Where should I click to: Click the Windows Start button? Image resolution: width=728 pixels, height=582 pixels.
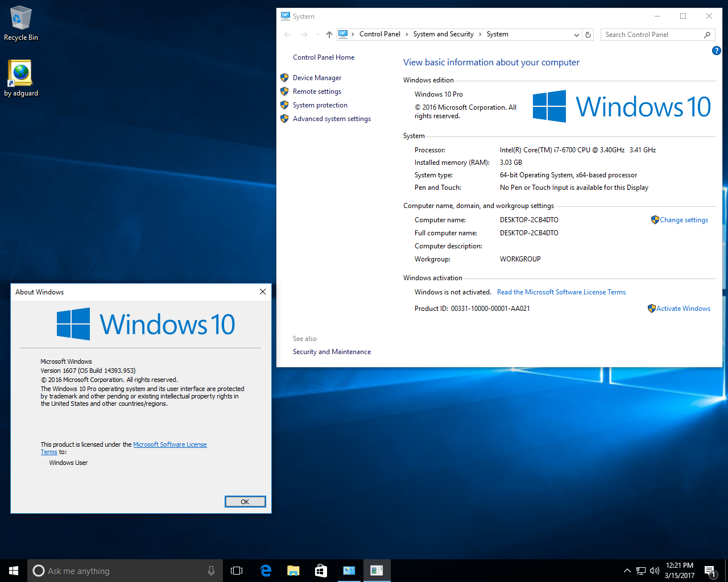click(14, 571)
